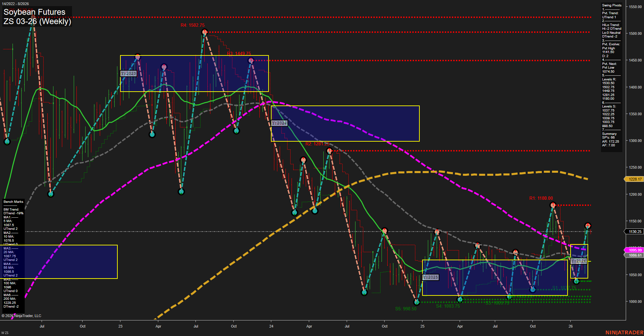Image resolution: width=644 pixels, height=336 pixels.
Task: Toggle the Bench Marks panel display
Action: (x=13, y=201)
